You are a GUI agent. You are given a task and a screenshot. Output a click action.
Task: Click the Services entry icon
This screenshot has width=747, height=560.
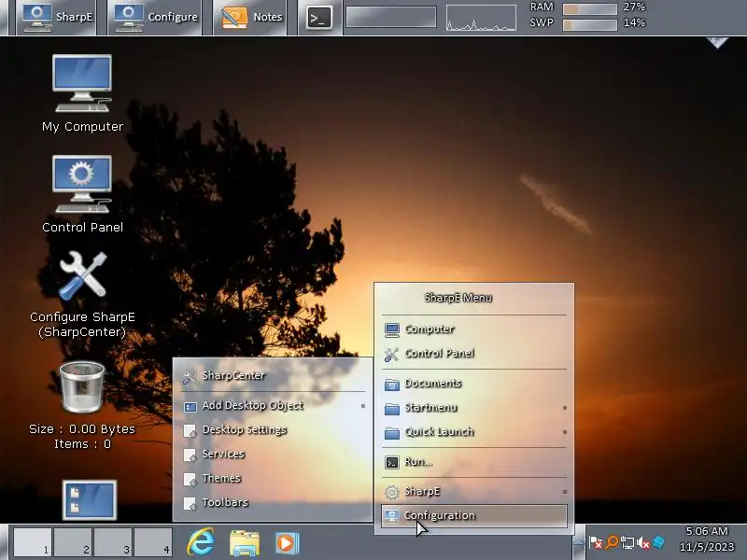click(190, 455)
